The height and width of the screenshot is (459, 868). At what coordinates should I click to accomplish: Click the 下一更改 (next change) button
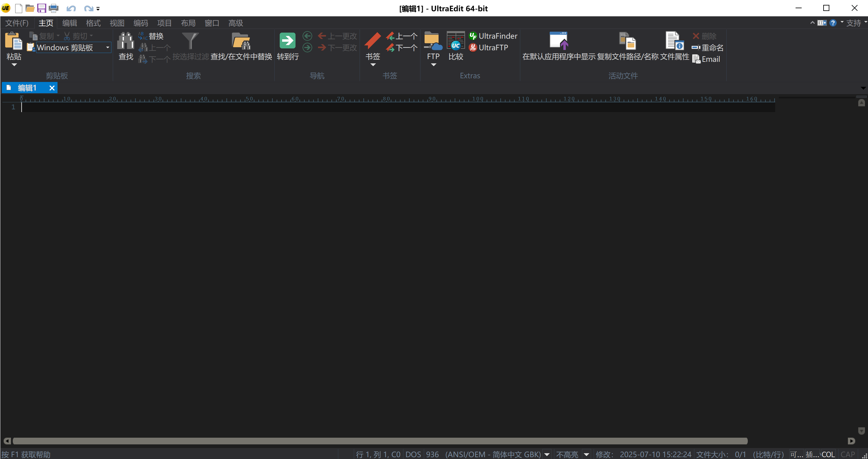pyautogui.click(x=337, y=48)
